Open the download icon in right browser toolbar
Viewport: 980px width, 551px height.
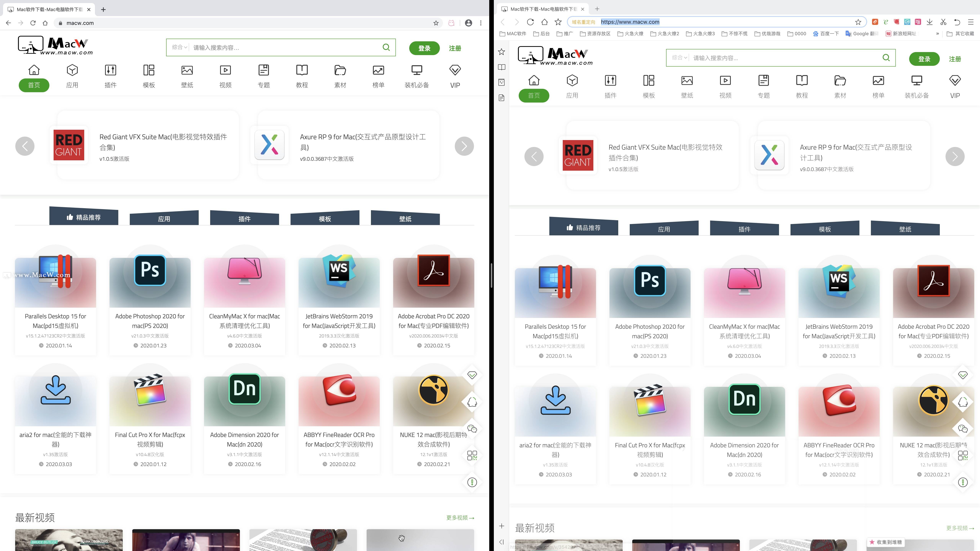click(x=929, y=22)
